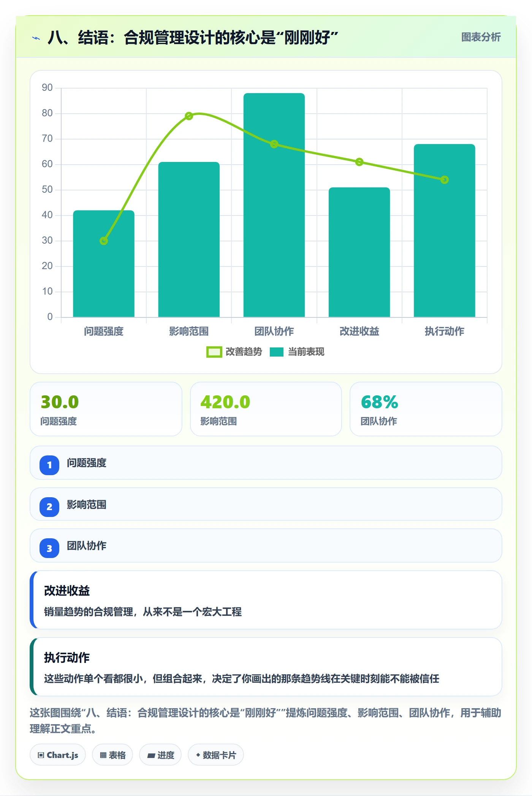532x796 pixels.
Task: Click the 问题强度 teal bar
Action: click(104, 263)
